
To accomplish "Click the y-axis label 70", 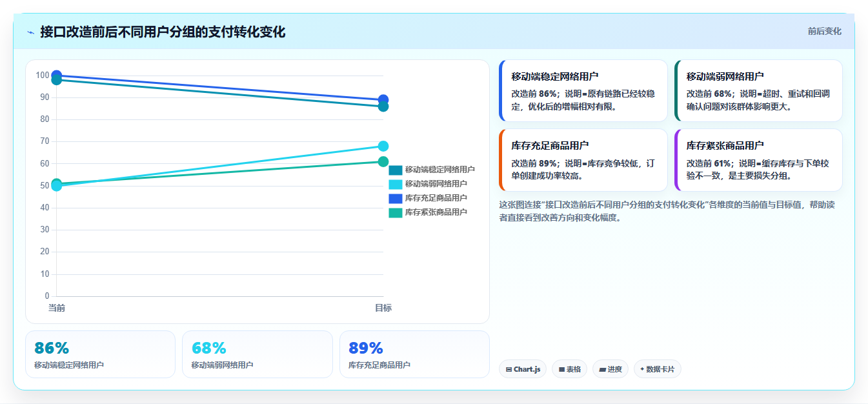I will coord(45,141).
